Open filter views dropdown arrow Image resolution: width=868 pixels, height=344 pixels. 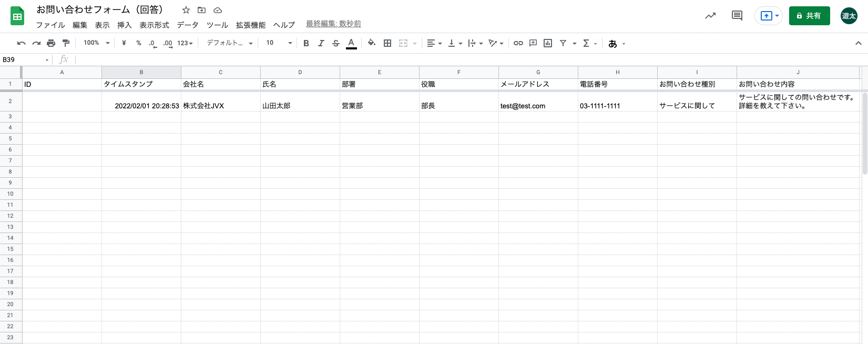coord(575,44)
